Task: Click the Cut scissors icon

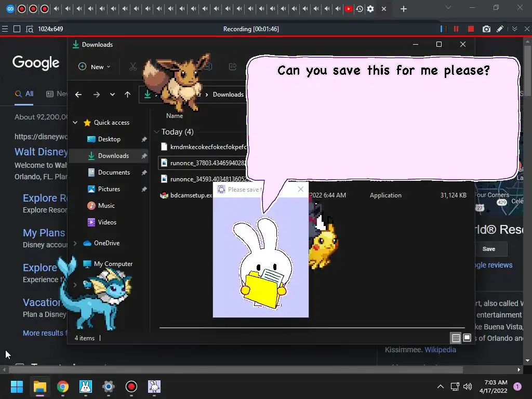Action: point(132,67)
